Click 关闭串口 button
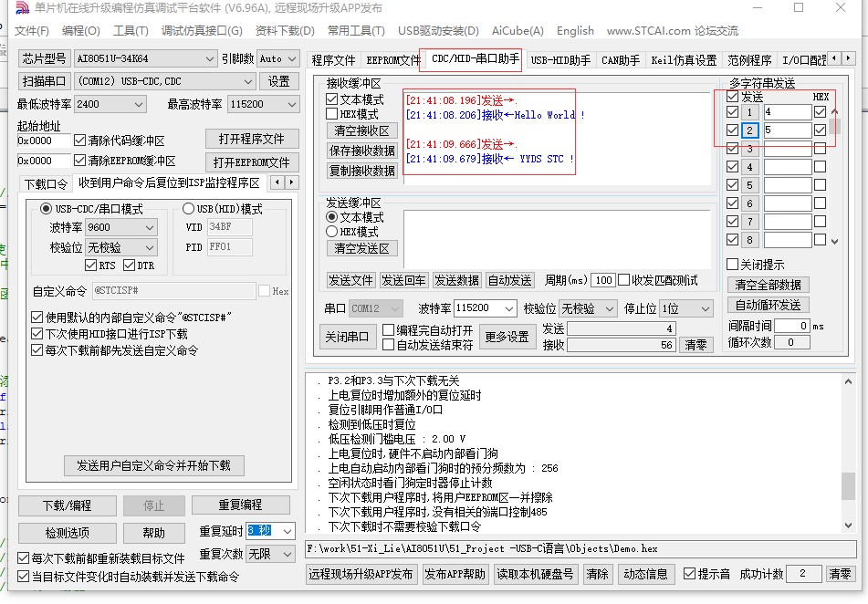The image size is (868, 604). click(x=347, y=336)
